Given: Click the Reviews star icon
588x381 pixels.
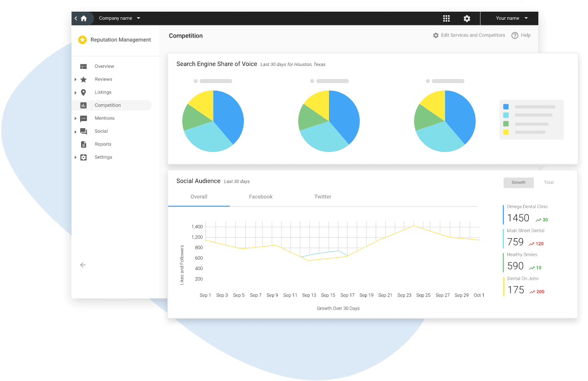Looking at the screenshot, I should [84, 80].
